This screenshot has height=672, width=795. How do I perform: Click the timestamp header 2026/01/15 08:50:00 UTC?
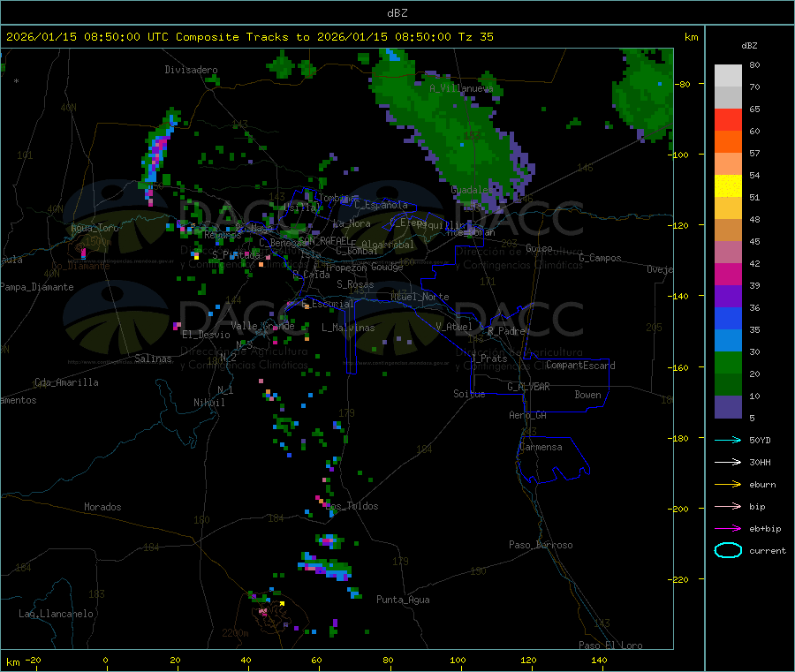click(x=87, y=37)
